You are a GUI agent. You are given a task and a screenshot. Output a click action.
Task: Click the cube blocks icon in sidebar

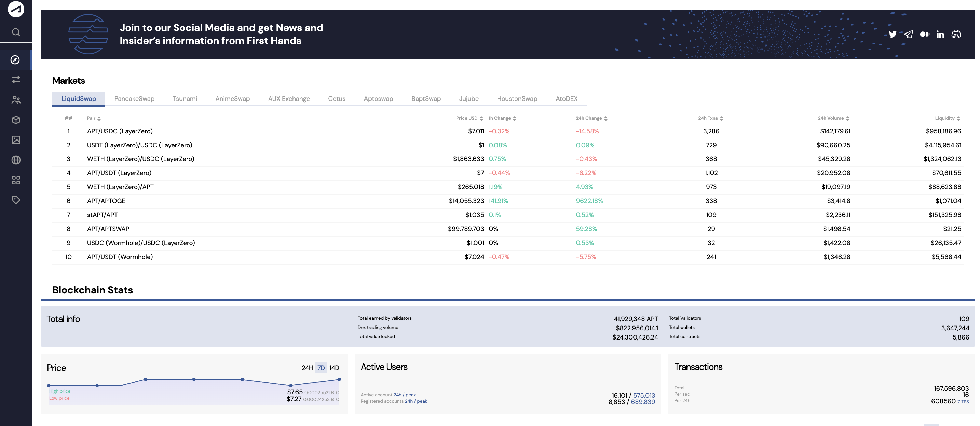[16, 120]
